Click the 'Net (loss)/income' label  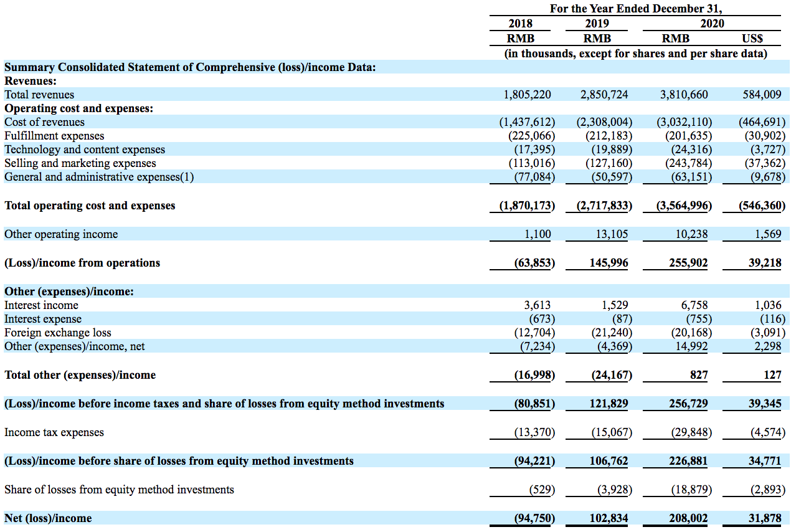(x=48, y=518)
